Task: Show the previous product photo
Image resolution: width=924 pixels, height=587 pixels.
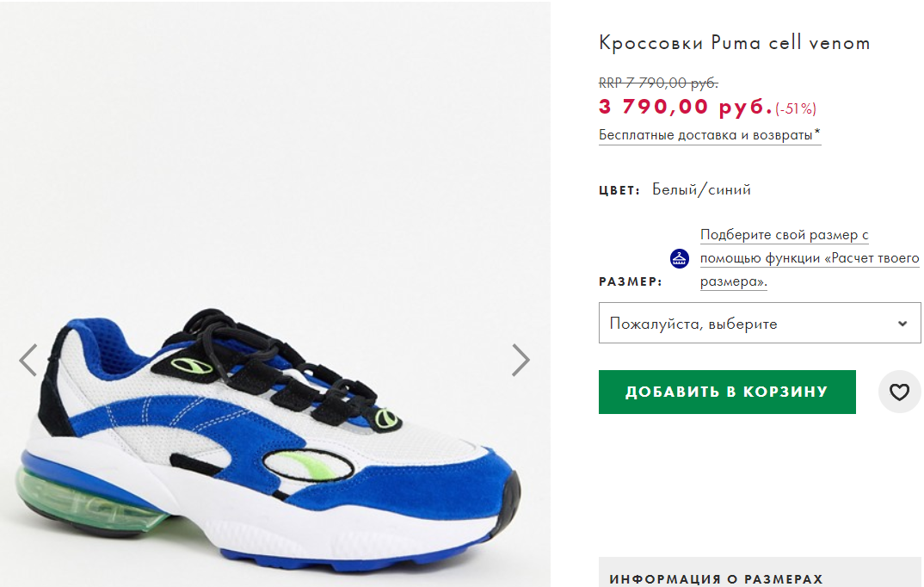Action: 28,360
